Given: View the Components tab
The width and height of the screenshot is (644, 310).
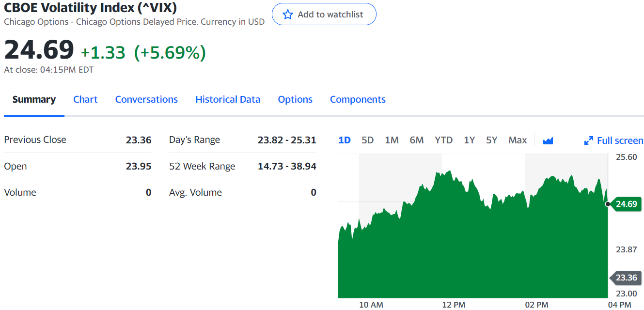Looking at the screenshot, I should point(358,99).
